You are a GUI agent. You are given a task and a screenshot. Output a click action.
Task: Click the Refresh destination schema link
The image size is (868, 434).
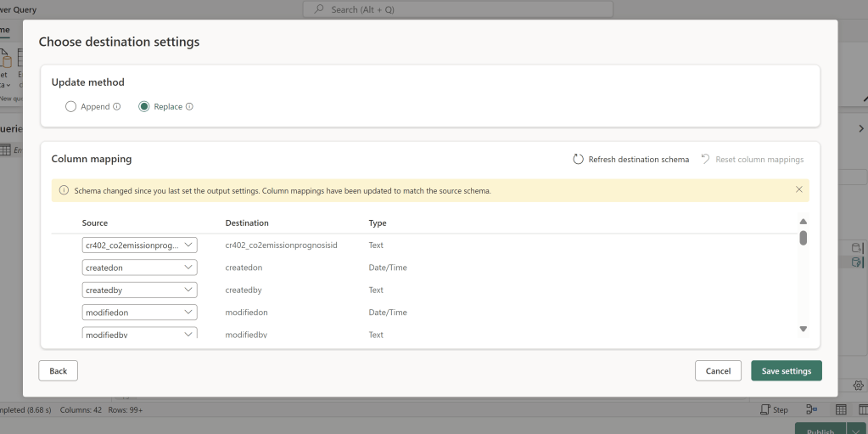pyautogui.click(x=638, y=160)
